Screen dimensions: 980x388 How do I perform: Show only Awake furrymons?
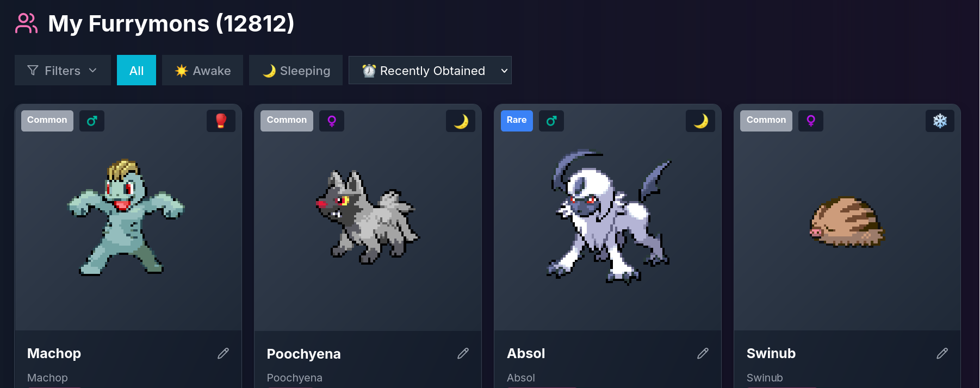202,70
